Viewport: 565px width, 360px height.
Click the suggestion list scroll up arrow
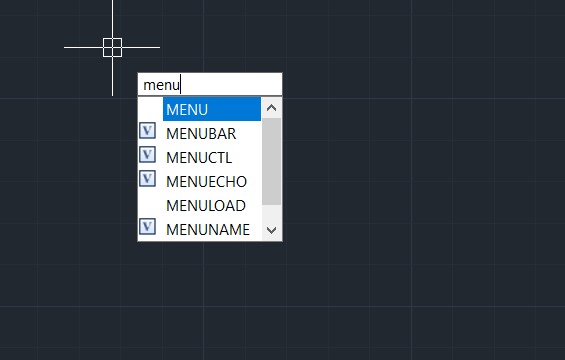[272, 108]
